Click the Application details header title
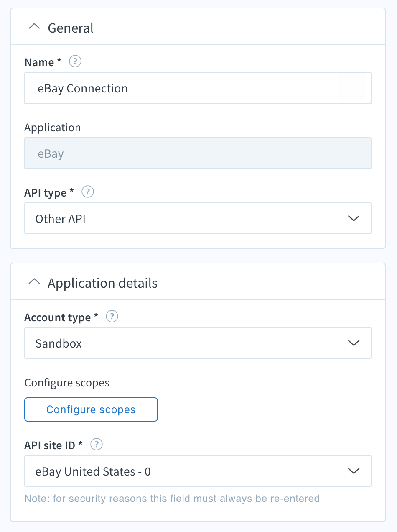The image size is (397, 532). tap(103, 283)
